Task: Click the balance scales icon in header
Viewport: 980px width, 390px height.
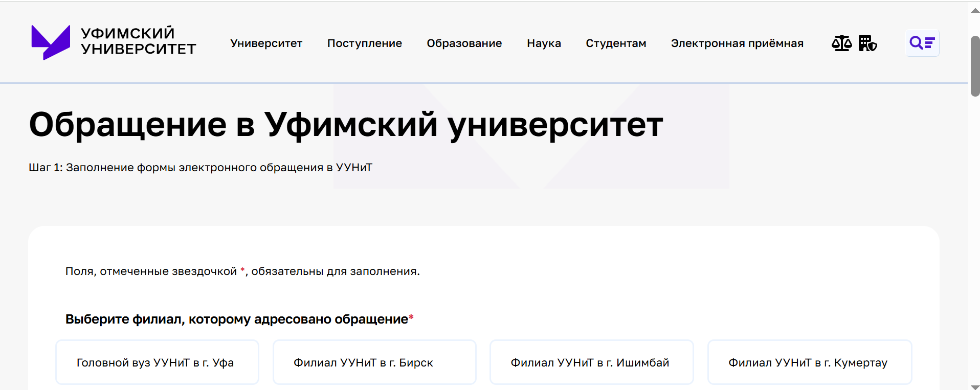Action: (841, 43)
